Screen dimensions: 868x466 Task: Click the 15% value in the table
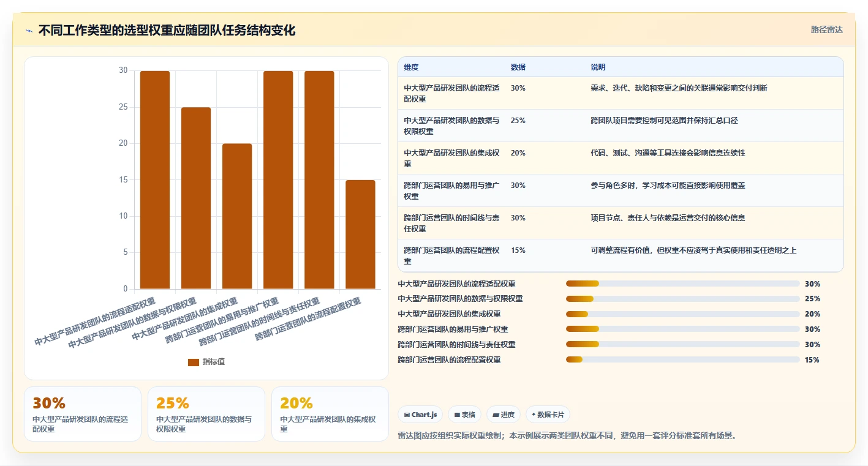tap(518, 250)
